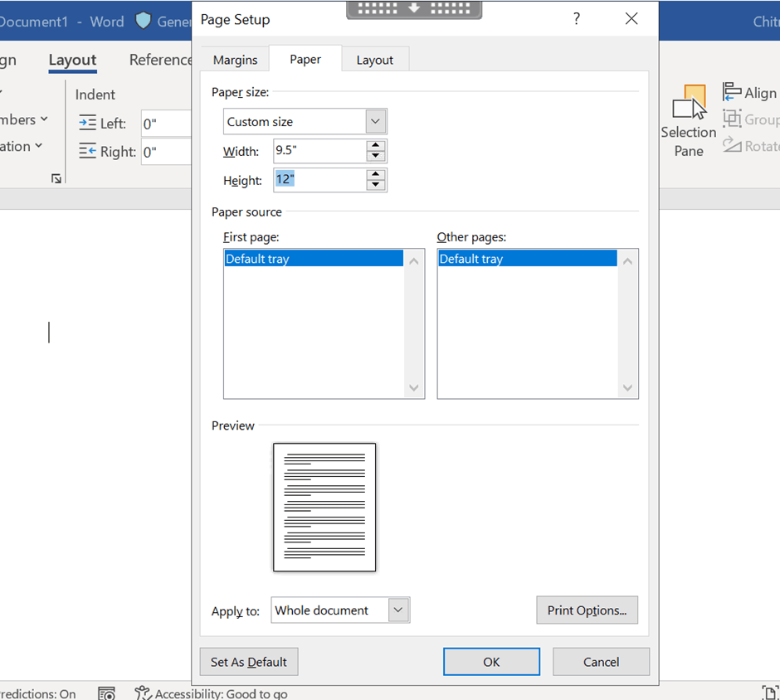This screenshot has width=780, height=700.
Task: Click the macro recording status bar icon
Action: [x=106, y=693]
